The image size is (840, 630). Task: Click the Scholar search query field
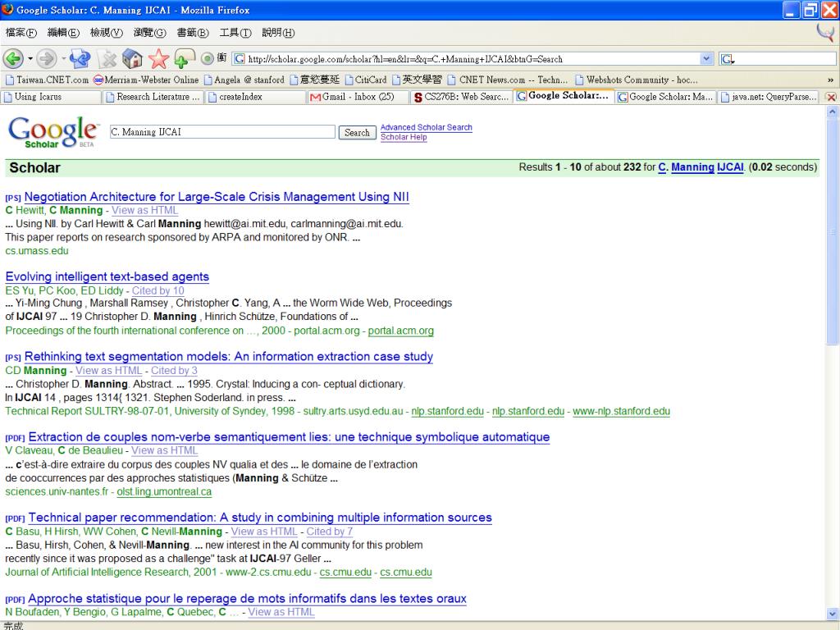click(222, 132)
